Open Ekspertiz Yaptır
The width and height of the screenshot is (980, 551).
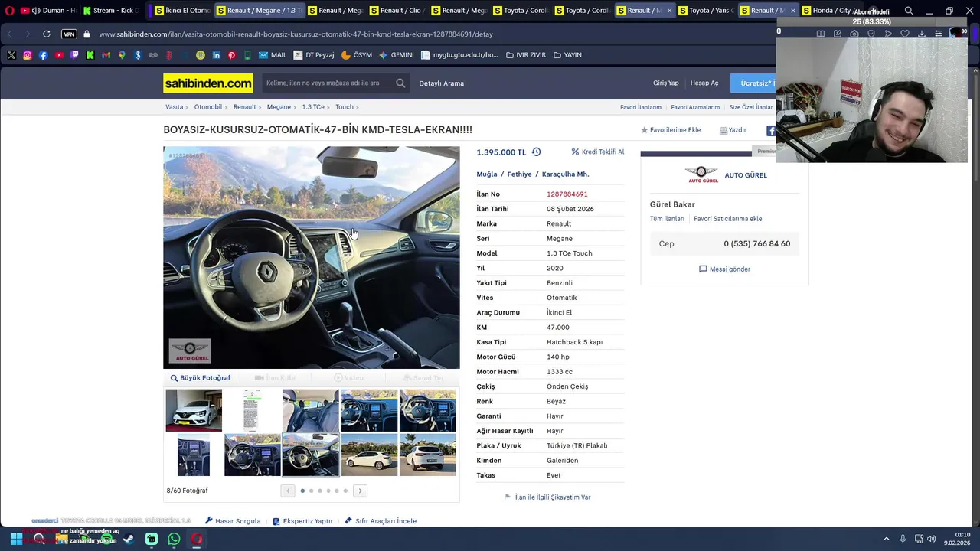coord(302,521)
